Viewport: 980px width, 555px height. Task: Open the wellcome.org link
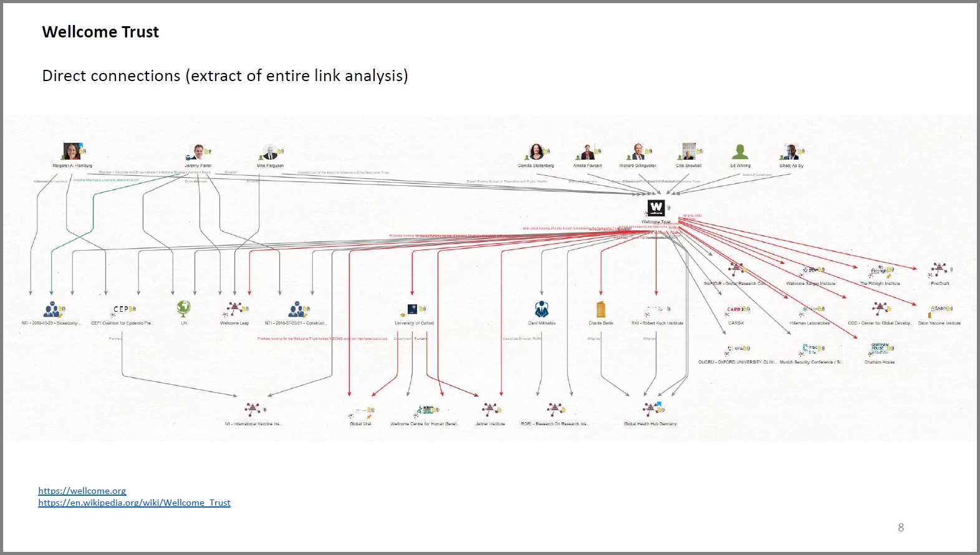click(82, 491)
